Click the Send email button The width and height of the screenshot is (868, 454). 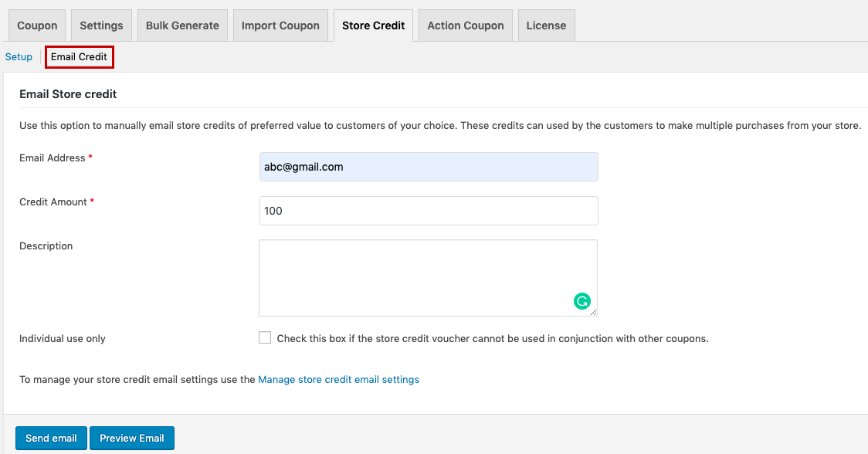pyautogui.click(x=51, y=438)
